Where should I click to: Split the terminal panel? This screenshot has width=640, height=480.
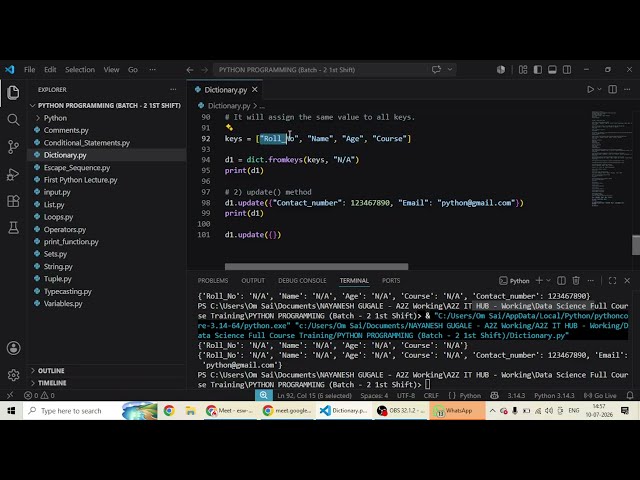[561, 280]
